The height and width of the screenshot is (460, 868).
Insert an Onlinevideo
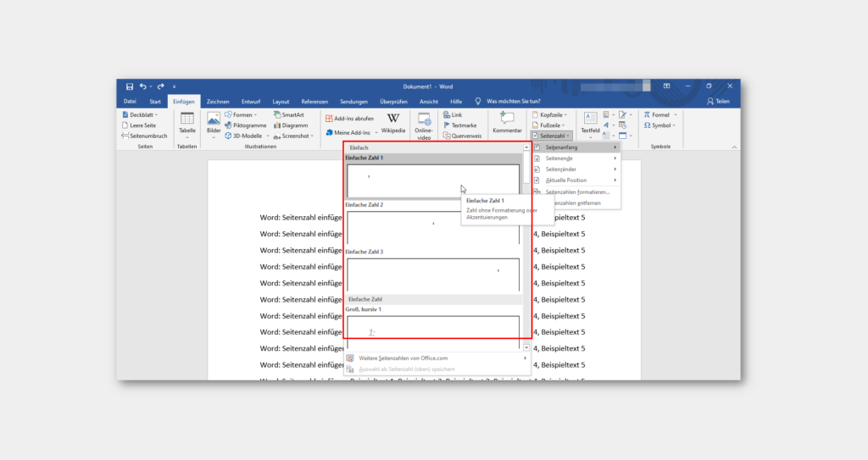point(424,125)
